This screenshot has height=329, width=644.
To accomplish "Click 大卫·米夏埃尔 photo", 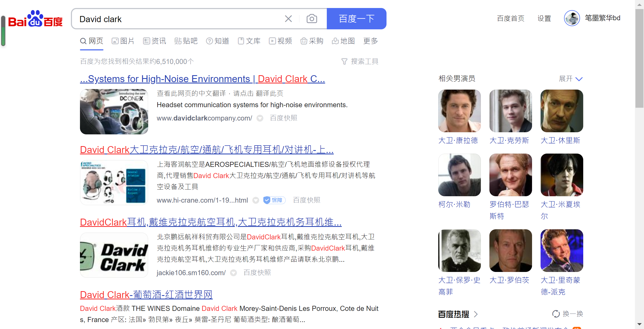I will (562, 175).
